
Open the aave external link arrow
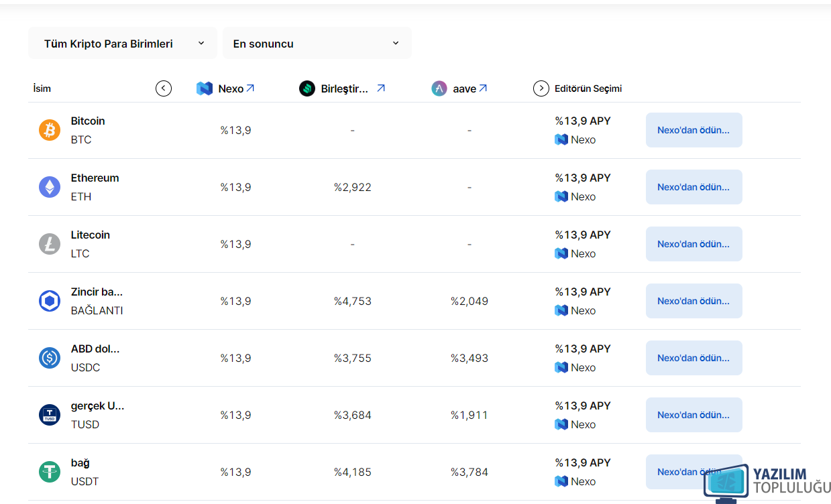coord(483,88)
